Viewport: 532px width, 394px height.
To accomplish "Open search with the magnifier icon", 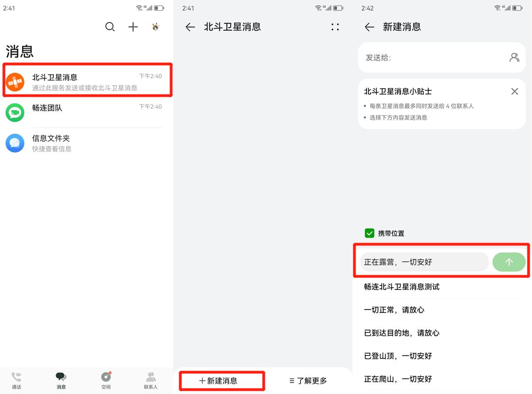I will (x=110, y=27).
